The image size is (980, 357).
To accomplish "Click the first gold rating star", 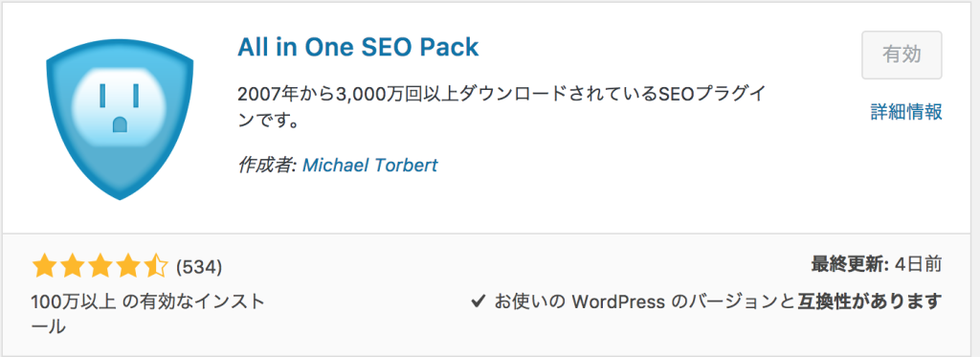I will click(44, 267).
